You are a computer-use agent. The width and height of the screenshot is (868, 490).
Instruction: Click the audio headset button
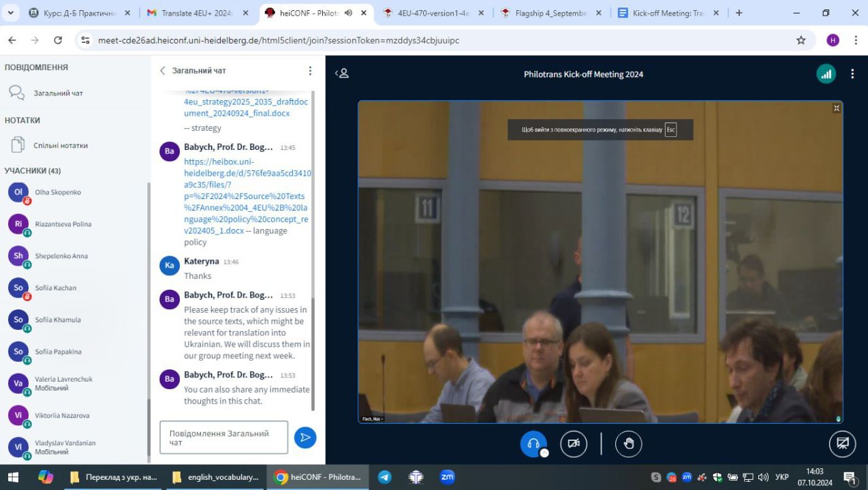tap(533, 444)
